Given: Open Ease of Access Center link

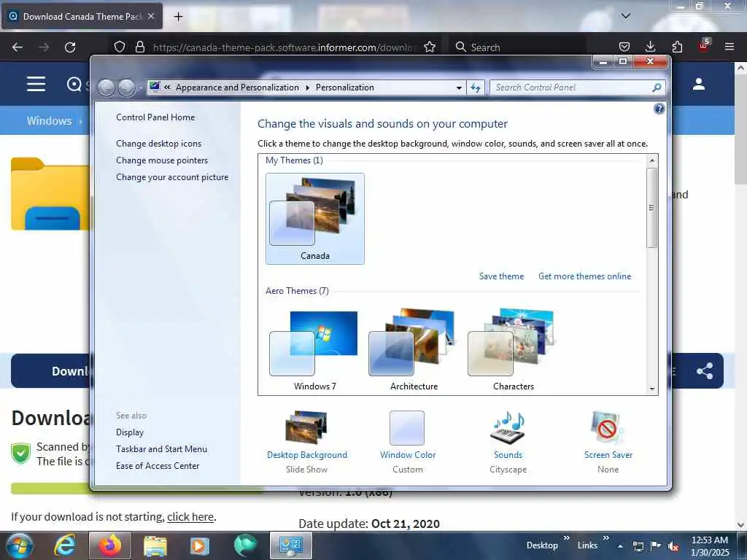Looking at the screenshot, I should pos(158,466).
